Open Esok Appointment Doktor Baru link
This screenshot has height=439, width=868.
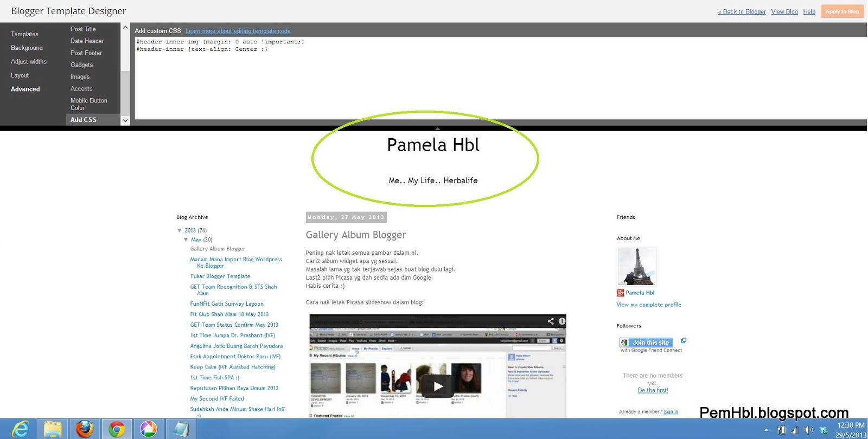235,357
